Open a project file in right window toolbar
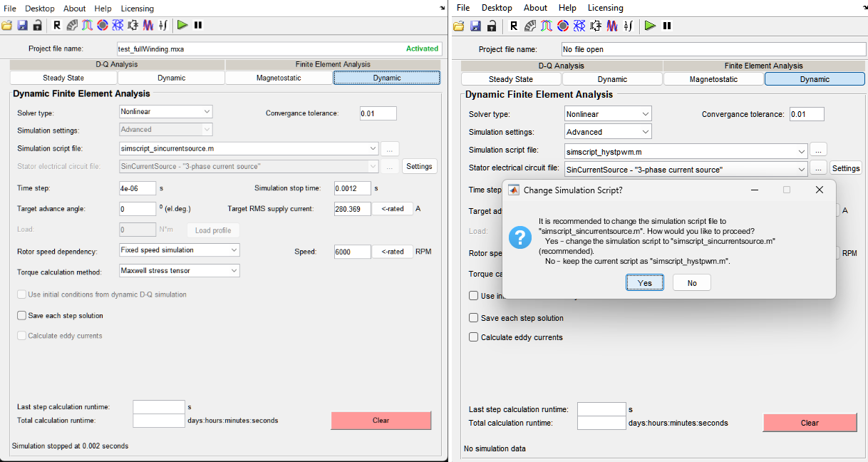The height and width of the screenshot is (462, 868). (x=458, y=26)
